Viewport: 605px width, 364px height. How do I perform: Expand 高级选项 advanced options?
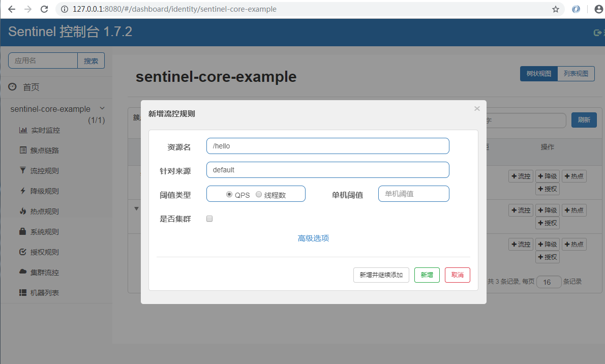313,238
